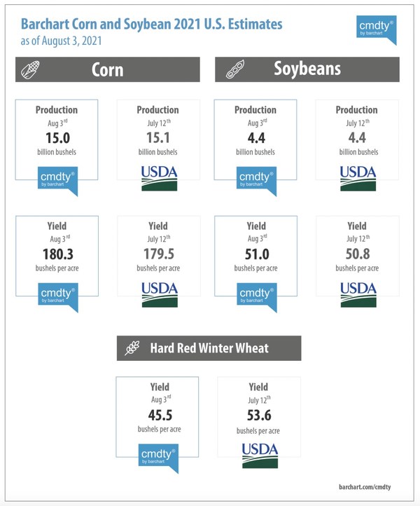420x506 pixels.
Task: Click corn yield value 180.3
Action: click(58, 254)
